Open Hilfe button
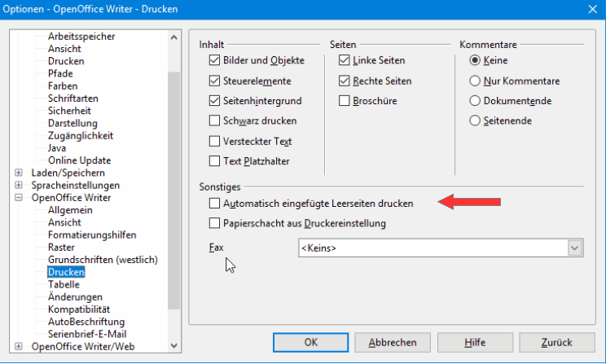The width and height of the screenshot is (606, 364). point(475,342)
